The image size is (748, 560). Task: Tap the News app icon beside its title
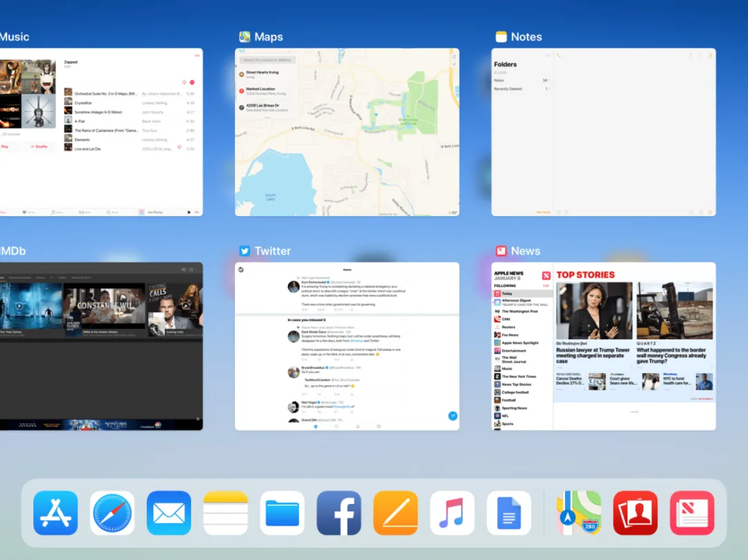coord(501,251)
